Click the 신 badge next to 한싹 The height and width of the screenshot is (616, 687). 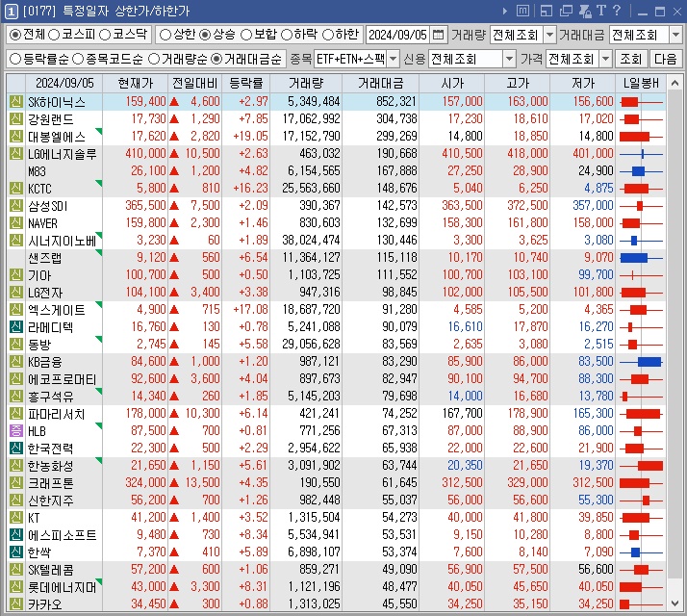[x=16, y=552]
